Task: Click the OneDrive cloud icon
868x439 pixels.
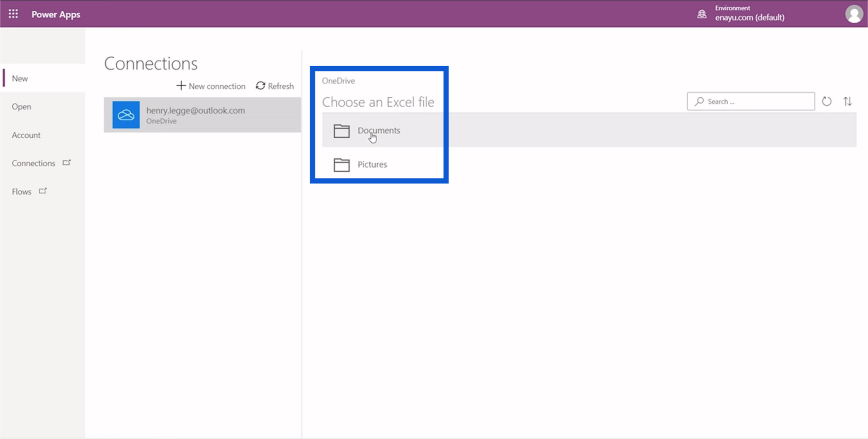Action: pyautogui.click(x=126, y=115)
